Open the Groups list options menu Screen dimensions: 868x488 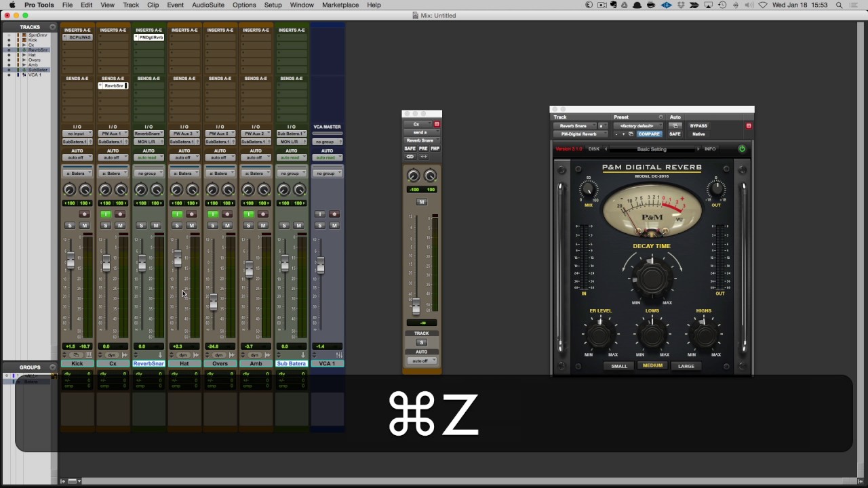click(x=52, y=367)
